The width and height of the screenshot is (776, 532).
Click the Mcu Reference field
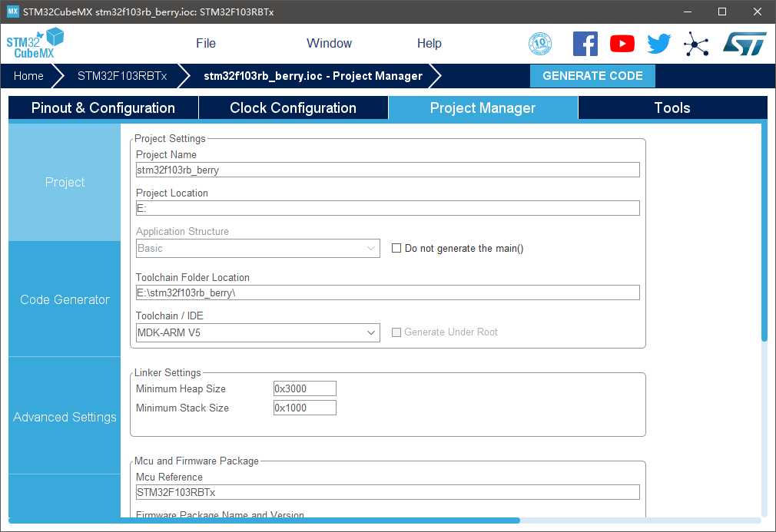(387, 492)
